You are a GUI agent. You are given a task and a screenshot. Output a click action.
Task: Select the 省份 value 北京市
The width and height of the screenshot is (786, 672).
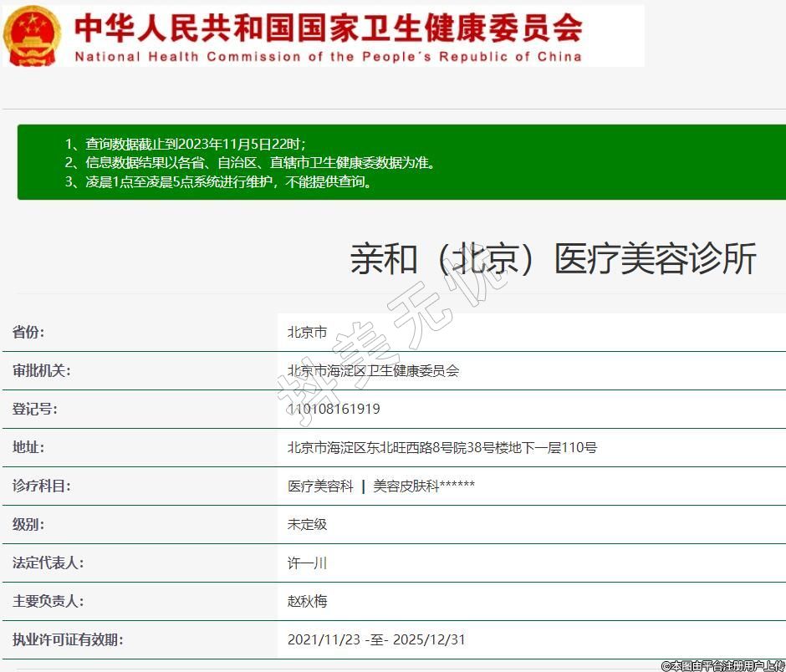pos(307,332)
